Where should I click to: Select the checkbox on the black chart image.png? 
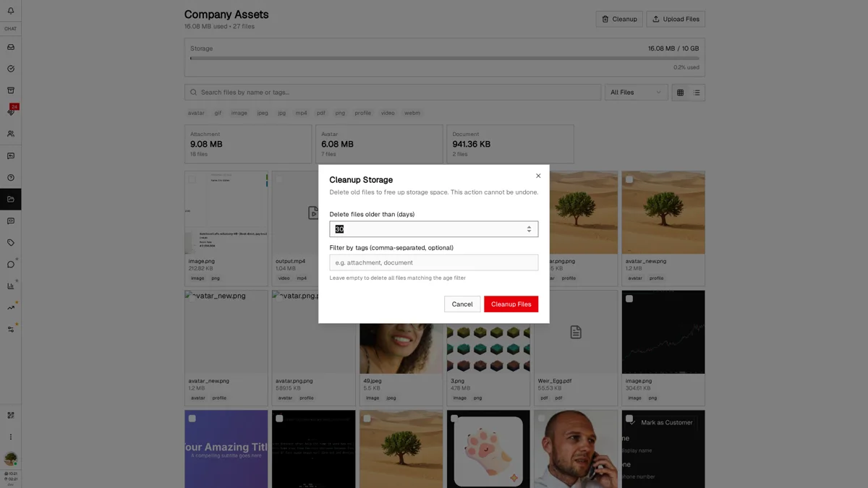tap(629, 299)
